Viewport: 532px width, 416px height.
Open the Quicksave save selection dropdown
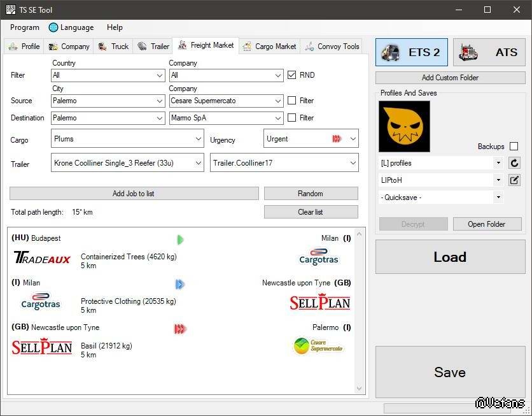[x=440, y=197]
